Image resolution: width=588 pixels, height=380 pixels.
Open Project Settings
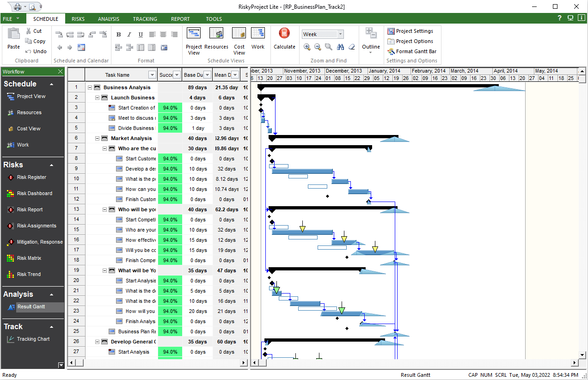click(x=410, y=31)
